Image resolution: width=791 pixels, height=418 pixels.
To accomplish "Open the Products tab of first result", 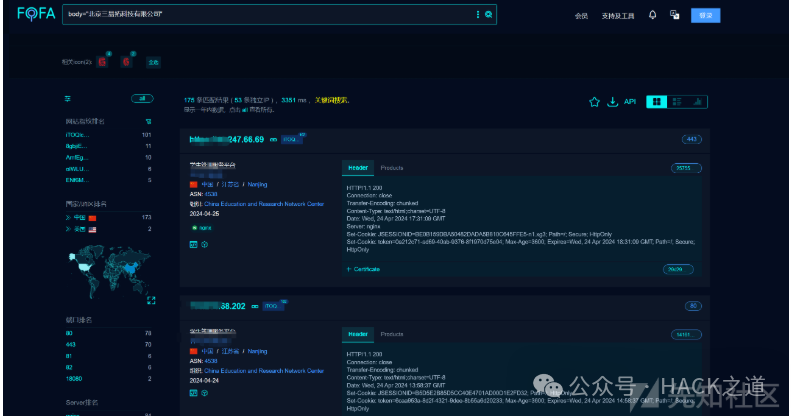I will pos(392,168).
